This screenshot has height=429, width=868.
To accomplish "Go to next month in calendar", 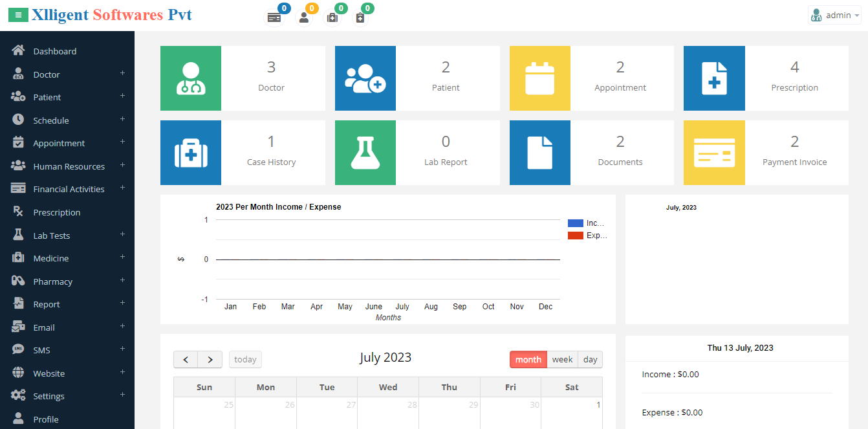I will tap(210, 359).
